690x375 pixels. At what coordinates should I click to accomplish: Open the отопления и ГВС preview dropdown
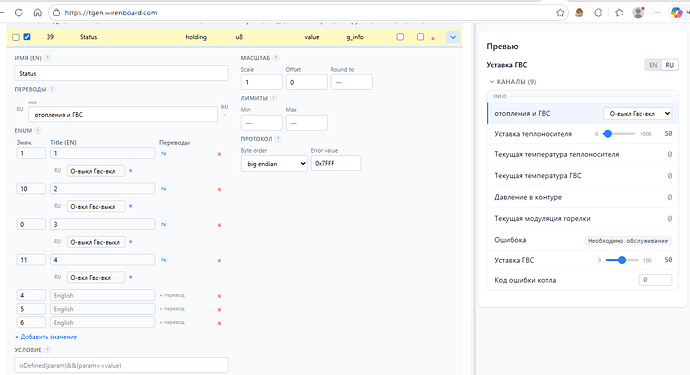point(637,114)
